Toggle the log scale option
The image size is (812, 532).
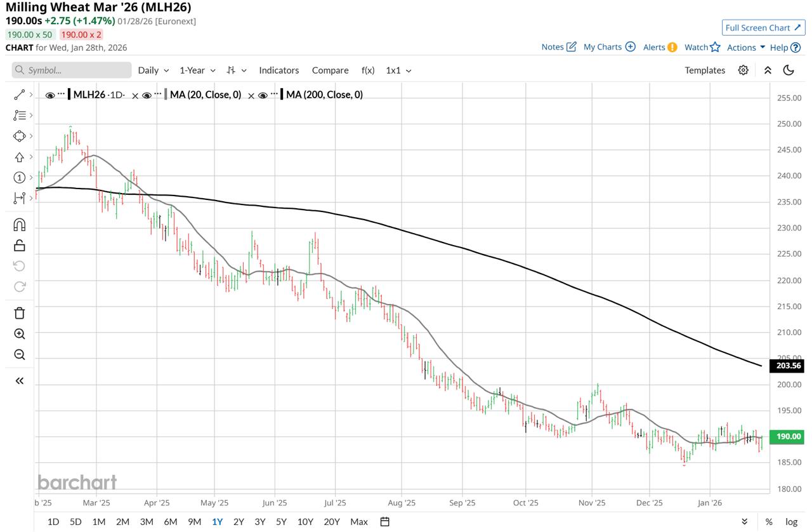[x=791, y=522]
